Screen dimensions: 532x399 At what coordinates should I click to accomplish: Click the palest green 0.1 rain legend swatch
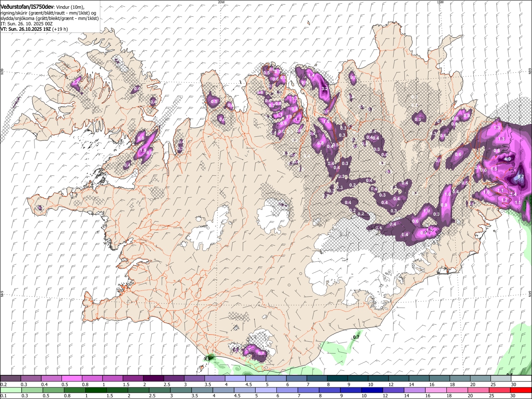pyautogui.click(x=11, y=390)
